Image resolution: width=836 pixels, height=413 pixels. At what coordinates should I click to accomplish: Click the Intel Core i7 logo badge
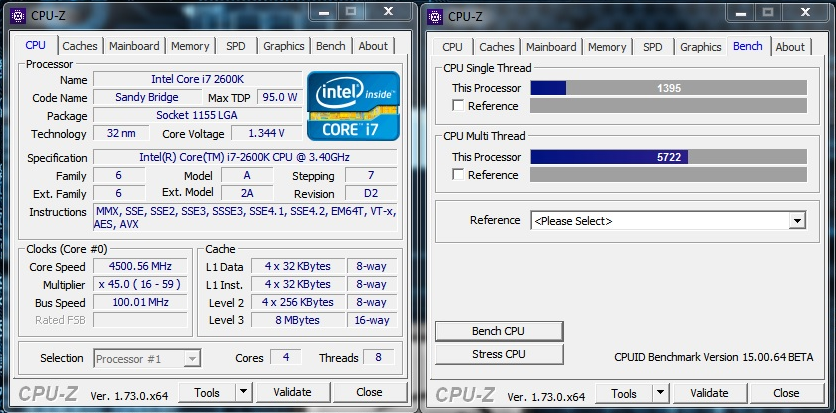[x=353, y=106]
